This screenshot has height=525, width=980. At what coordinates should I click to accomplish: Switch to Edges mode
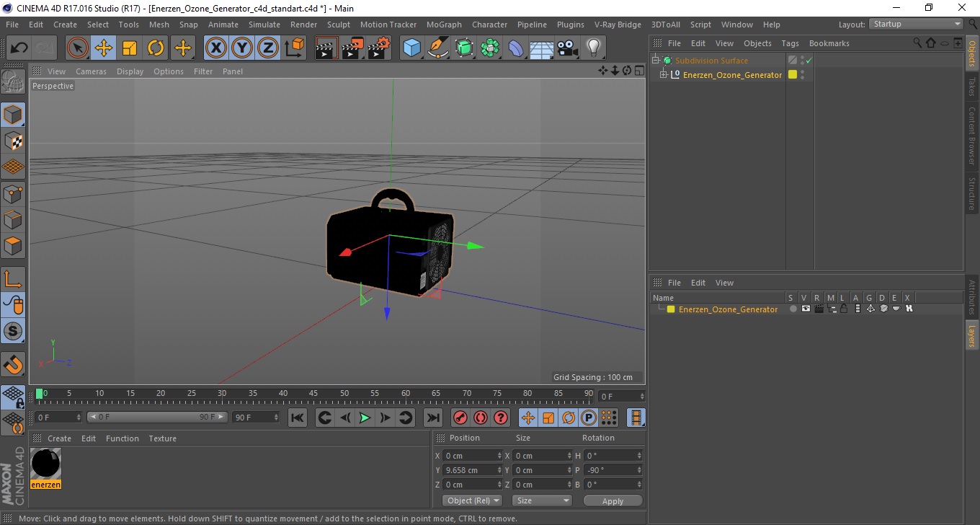pos(13,219)
